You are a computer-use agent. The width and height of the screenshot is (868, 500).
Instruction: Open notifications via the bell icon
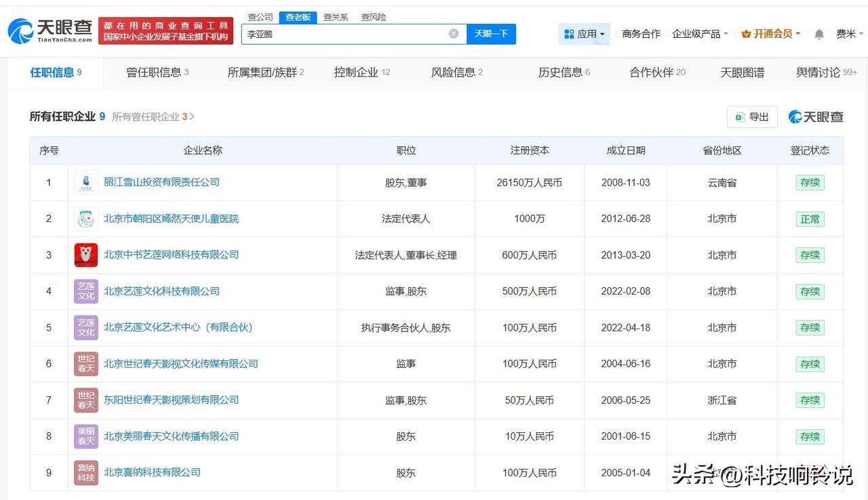(818, 33)
